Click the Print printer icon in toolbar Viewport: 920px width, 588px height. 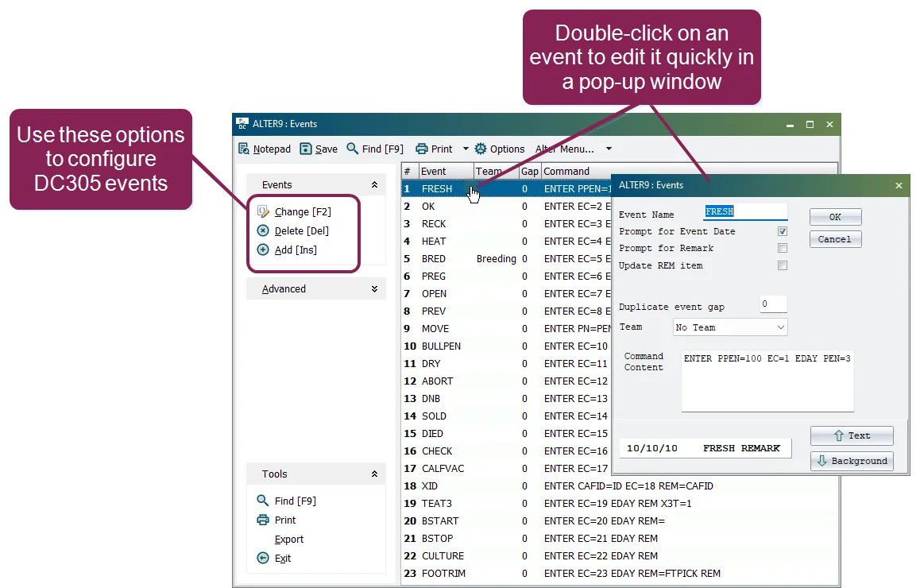(421, 149)
